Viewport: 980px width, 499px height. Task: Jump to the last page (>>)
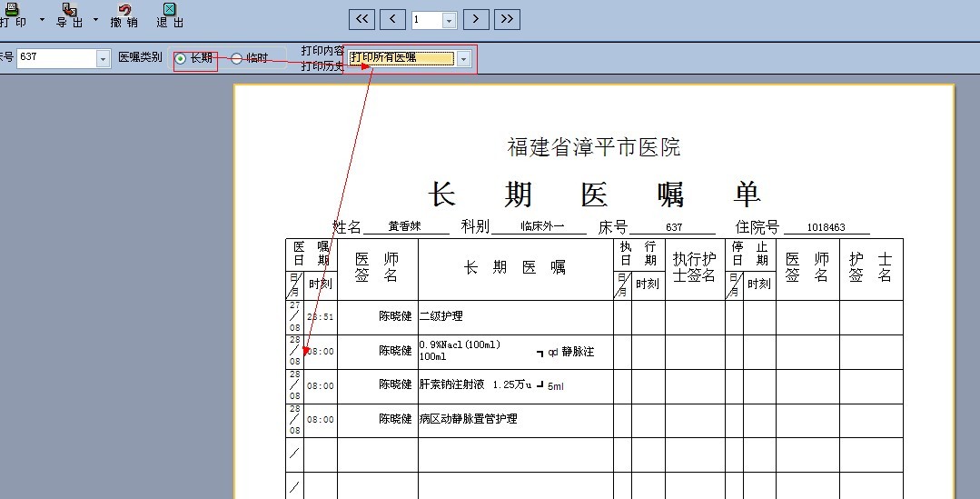click(x=507, y=19)
